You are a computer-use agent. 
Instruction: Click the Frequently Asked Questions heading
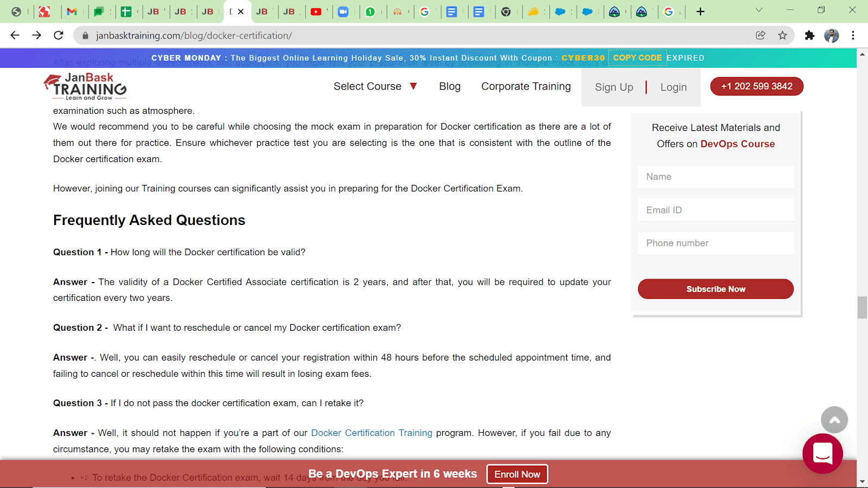click(x=149, y=220)
